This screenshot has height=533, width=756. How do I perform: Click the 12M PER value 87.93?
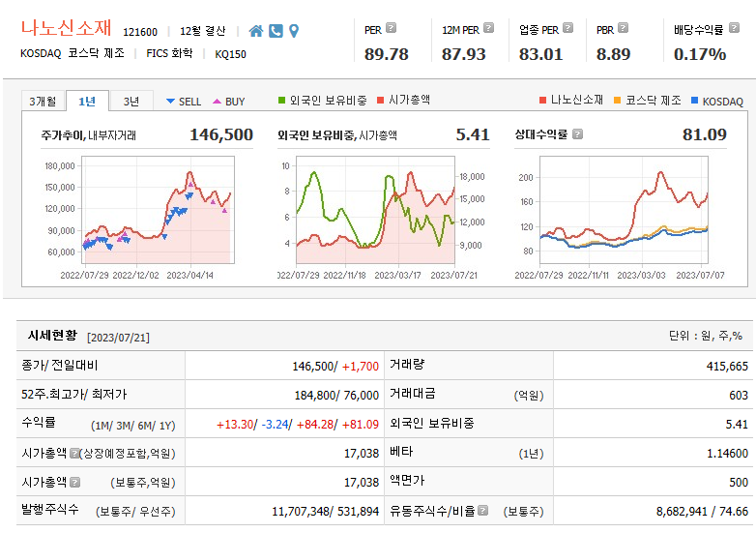pyautogui.click(x=463, y=54)
